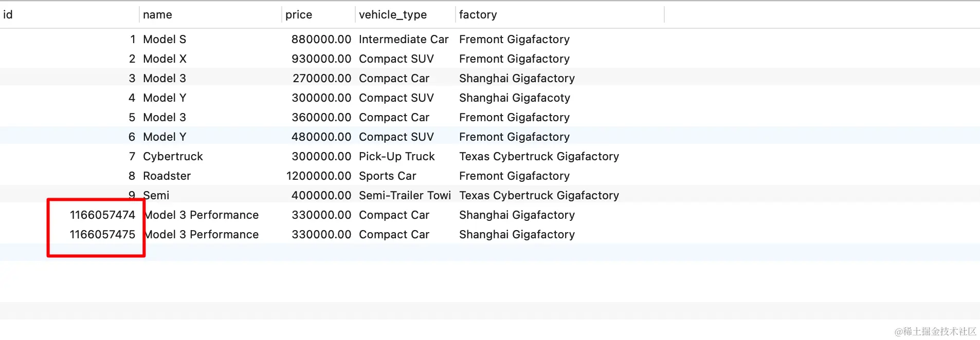Click the 270000.00 price cell
This screenshot has height=340, width=980.
(322, 79)
